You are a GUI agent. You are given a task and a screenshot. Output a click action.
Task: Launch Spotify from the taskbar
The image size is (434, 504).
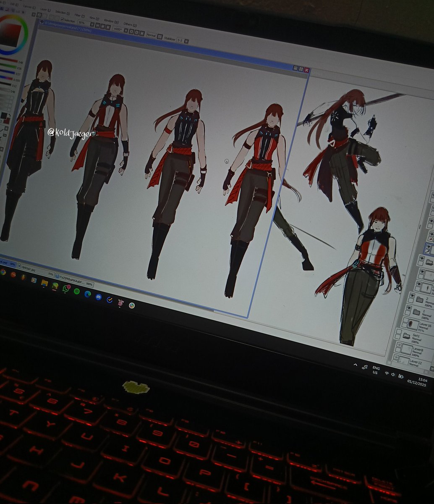point(77,291)
